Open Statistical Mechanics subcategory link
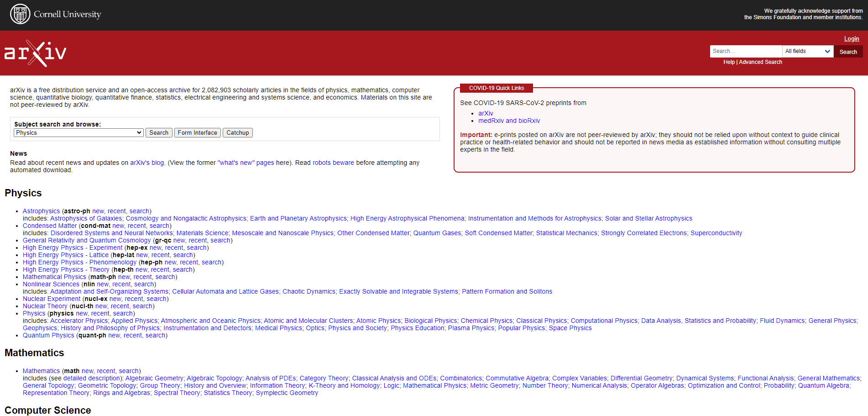The width and height of the screenshot is (868, 416). pos(566,233)
